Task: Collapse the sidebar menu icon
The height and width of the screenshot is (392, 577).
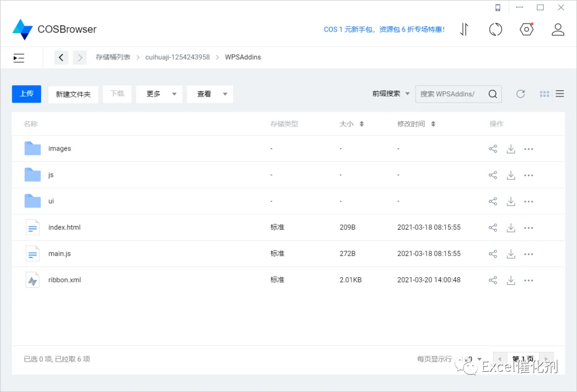Action: 19,58
